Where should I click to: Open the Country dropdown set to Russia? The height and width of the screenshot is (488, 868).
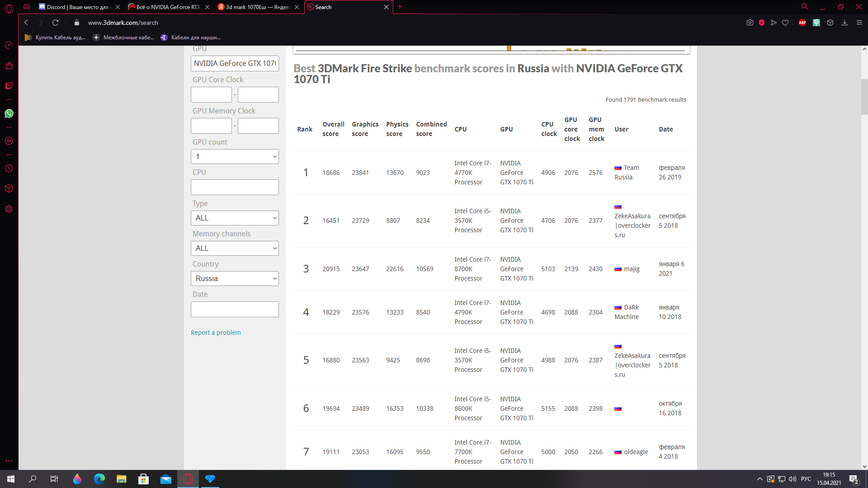coord(235,279)
